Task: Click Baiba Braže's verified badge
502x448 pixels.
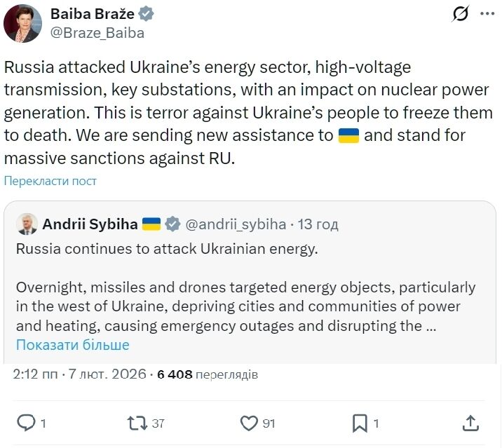Action: click(x=147, y=14)
